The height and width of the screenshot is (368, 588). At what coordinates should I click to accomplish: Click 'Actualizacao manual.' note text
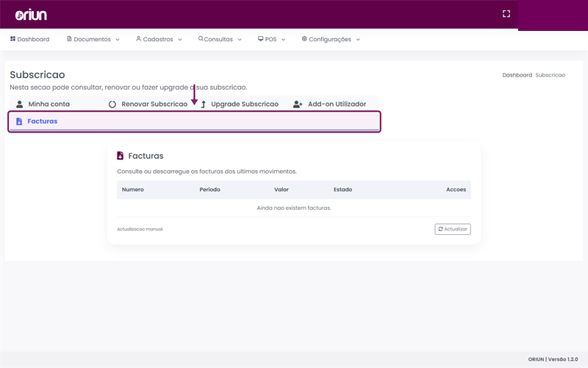[140, 229]
